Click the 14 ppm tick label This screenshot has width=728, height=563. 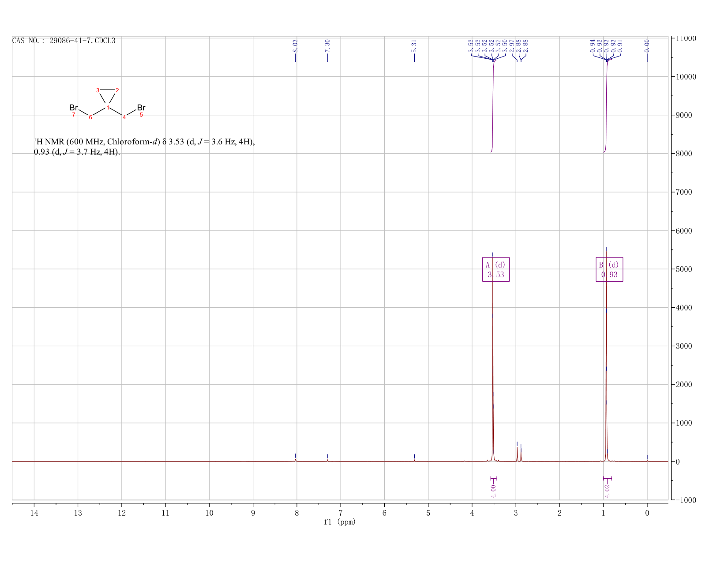pyautogui.click(x=34, y=513)
